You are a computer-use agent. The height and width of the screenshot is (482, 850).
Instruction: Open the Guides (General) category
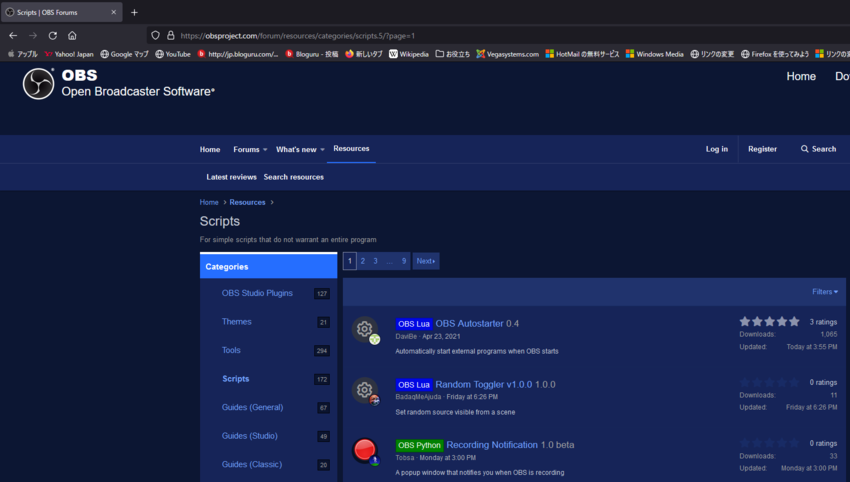(x=252, y=407)
